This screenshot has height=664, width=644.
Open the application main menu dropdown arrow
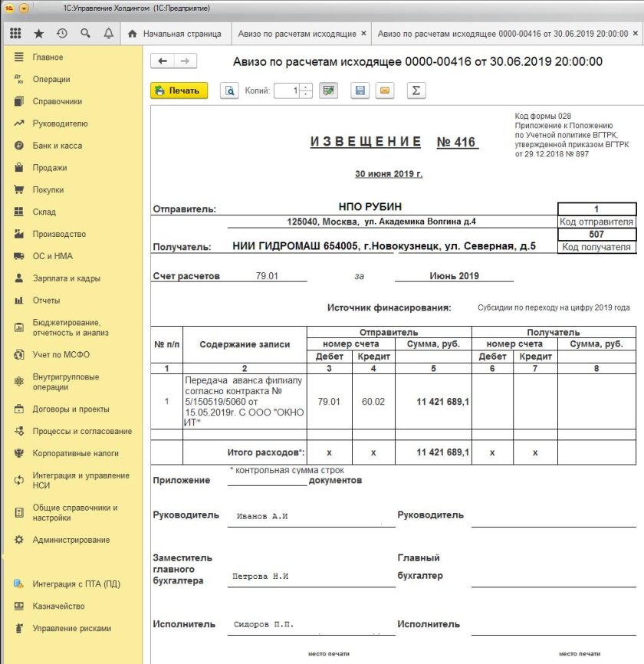(25, 8)
